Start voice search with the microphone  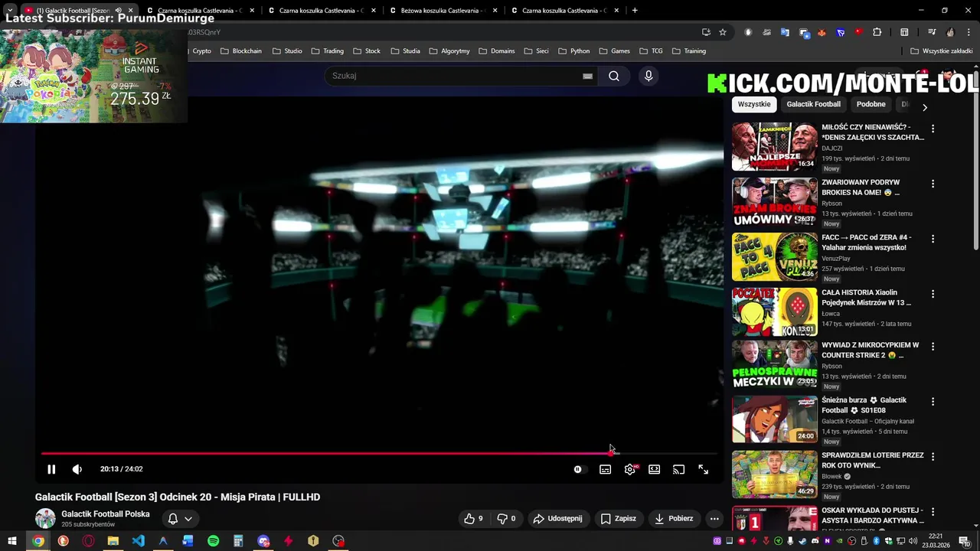point(648,76)
